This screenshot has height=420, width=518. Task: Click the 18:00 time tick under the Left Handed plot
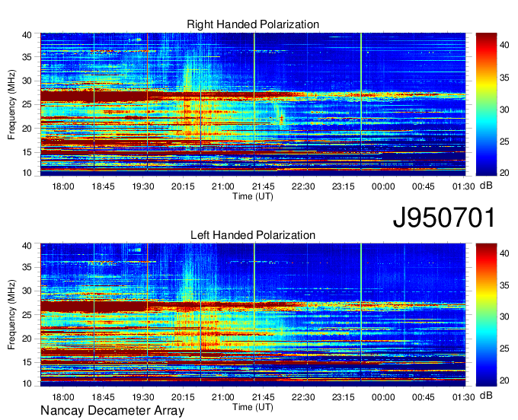(63, 397)
